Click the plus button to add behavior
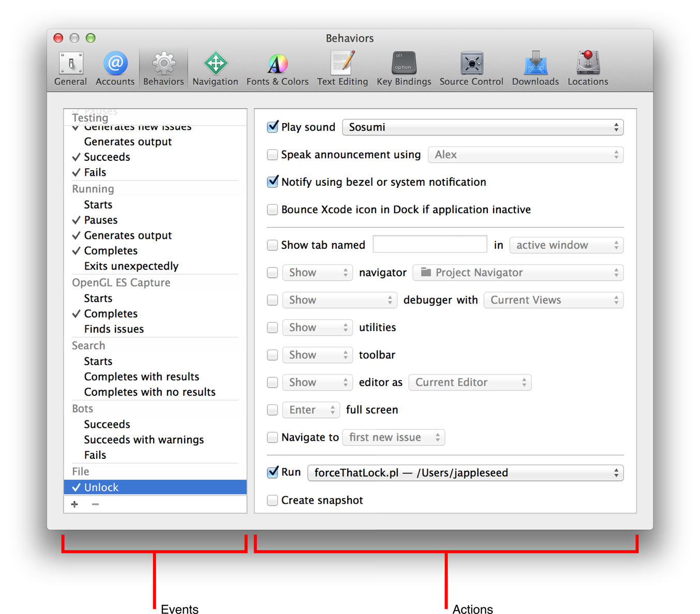This screenshot has height=614, width=700. tap(75, 504)
